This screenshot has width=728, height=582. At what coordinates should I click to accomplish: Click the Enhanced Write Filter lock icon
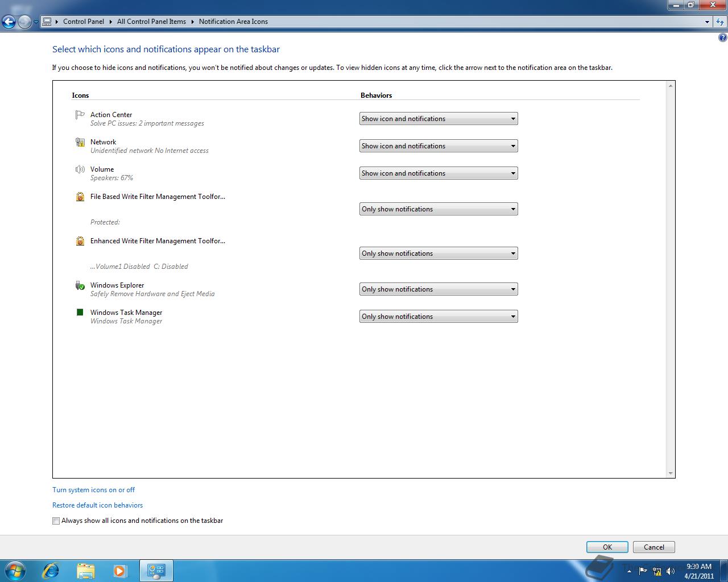tap(80, 241)
